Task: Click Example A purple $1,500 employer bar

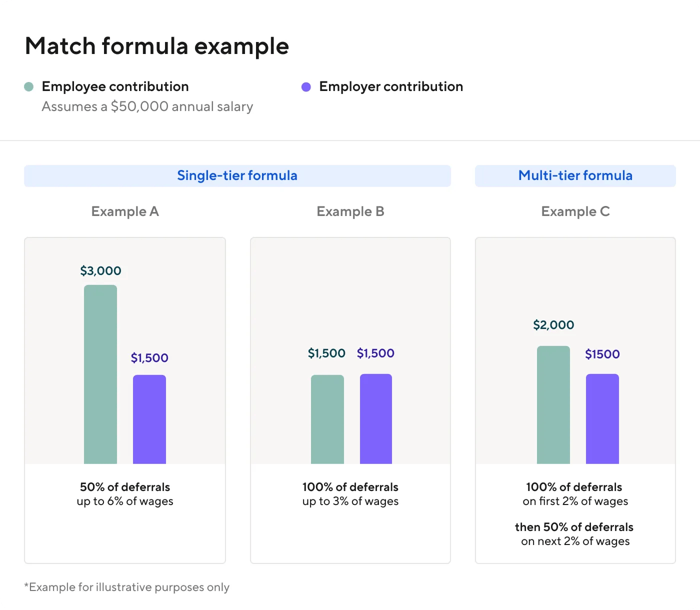Action: [x=149, y=419]
